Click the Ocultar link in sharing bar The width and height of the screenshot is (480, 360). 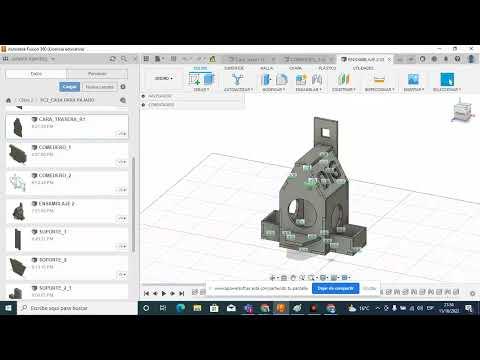[x=369, y=288]
